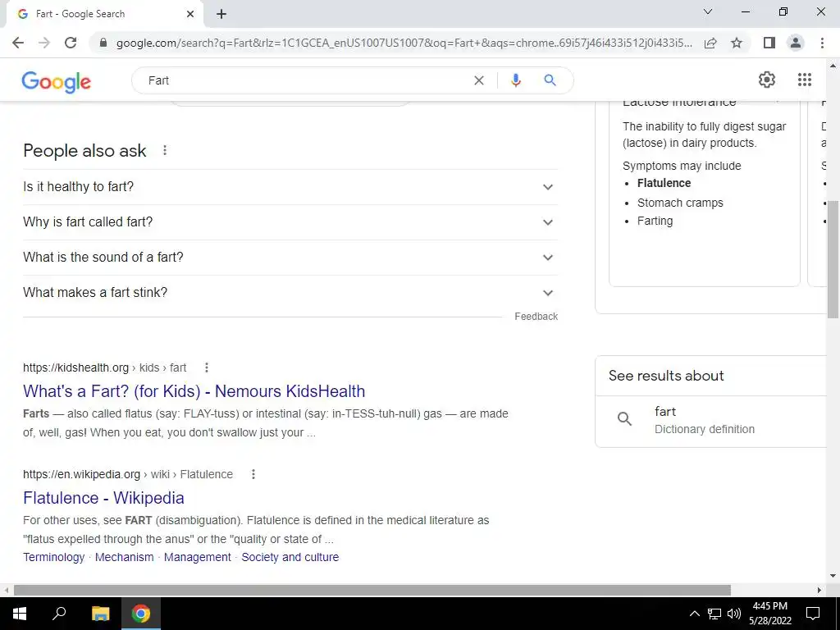Select the Lactose intolerance card
The height and width of the screenshot is (630, 840).
[705, 194]
